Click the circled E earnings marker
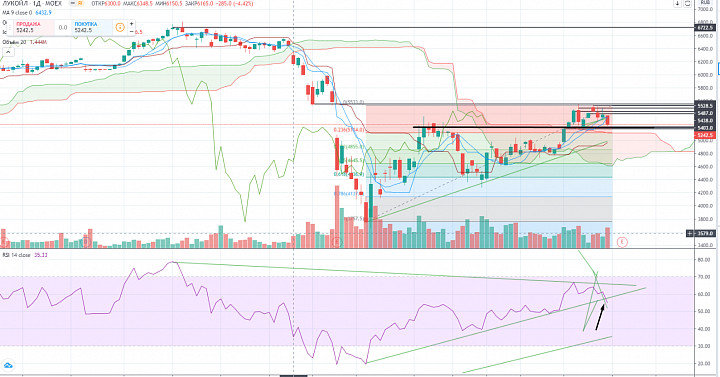This screenshot has width=720, height=377. [x=622, y=242]
